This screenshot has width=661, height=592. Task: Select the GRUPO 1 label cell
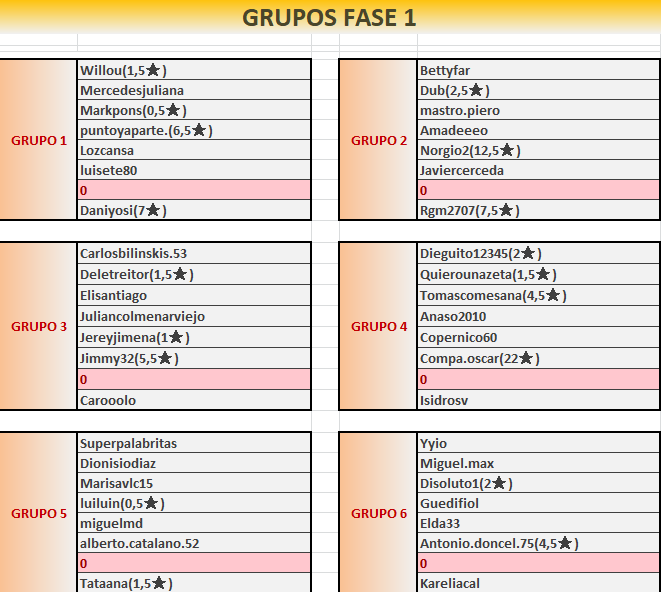point(39,140)
